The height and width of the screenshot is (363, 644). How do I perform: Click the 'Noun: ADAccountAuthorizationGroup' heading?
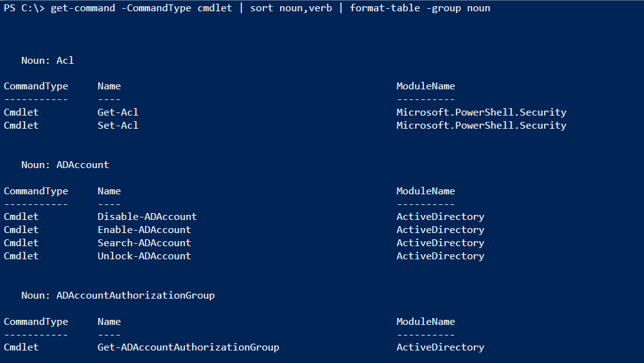[x=118, y=296]
